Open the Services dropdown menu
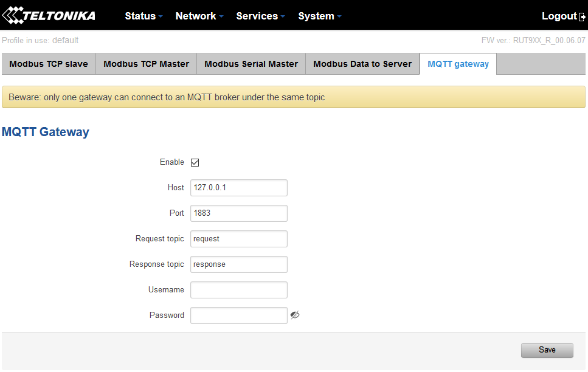Screen dimensions: 588x372 (x=257, y=16)
